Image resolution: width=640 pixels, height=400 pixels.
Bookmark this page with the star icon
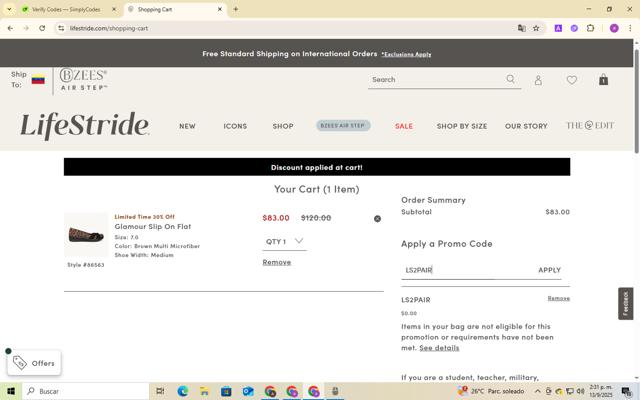point(536,28)
